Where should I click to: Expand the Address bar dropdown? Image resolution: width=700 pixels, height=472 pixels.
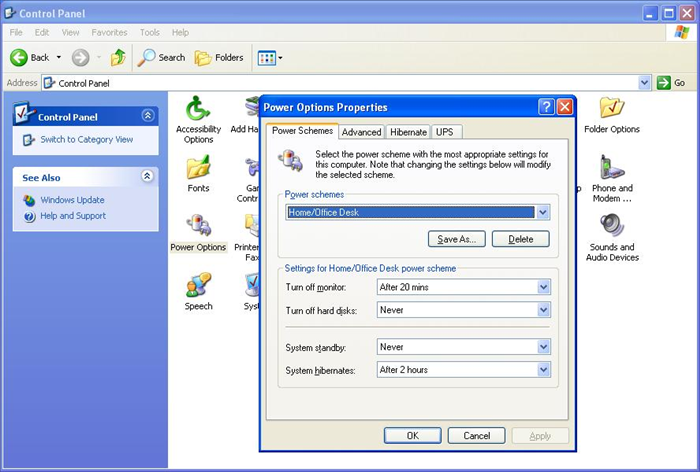(x=644, y=83)
